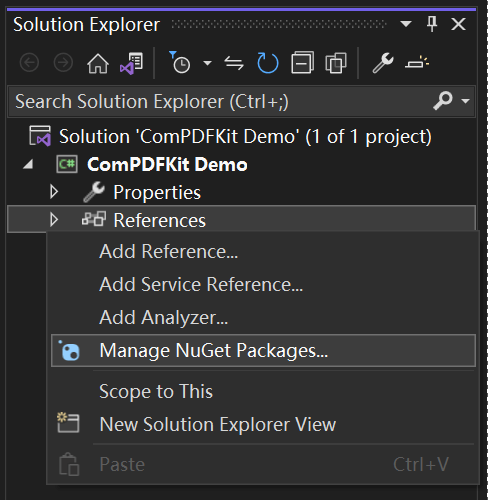Collapse All items in Solution Explorer
The image size is (488, 500).
pyautogui.click(x=302, y=62)
